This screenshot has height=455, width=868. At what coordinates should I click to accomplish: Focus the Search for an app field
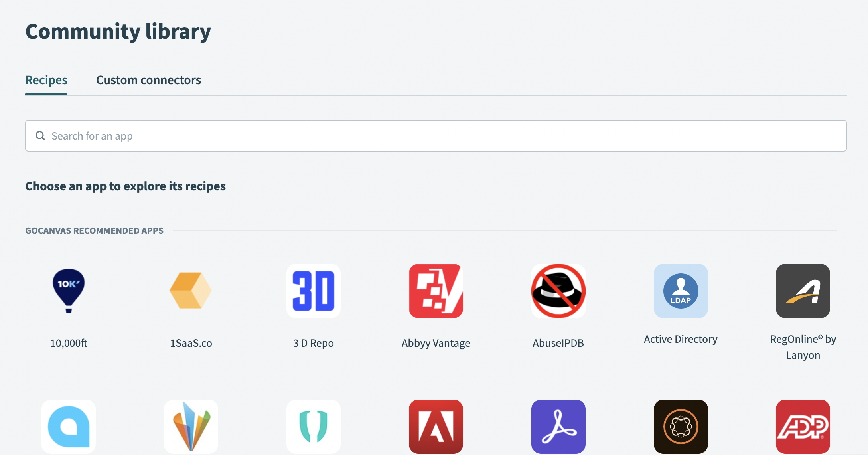click(436, 136)
